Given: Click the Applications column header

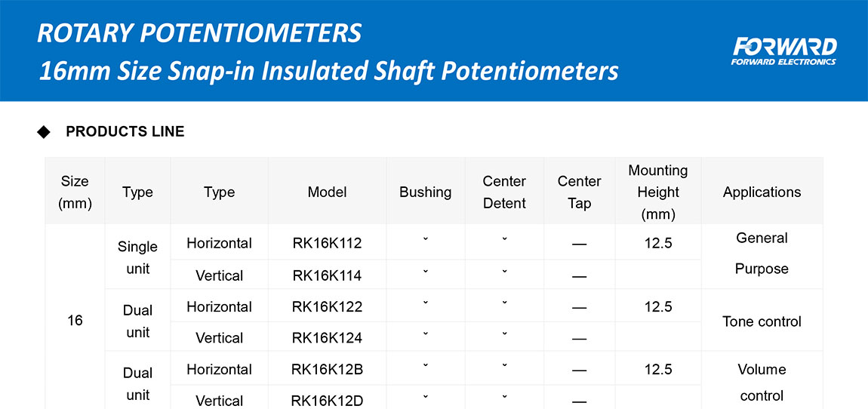Looking at the screenshot, I should pos(762,192).
